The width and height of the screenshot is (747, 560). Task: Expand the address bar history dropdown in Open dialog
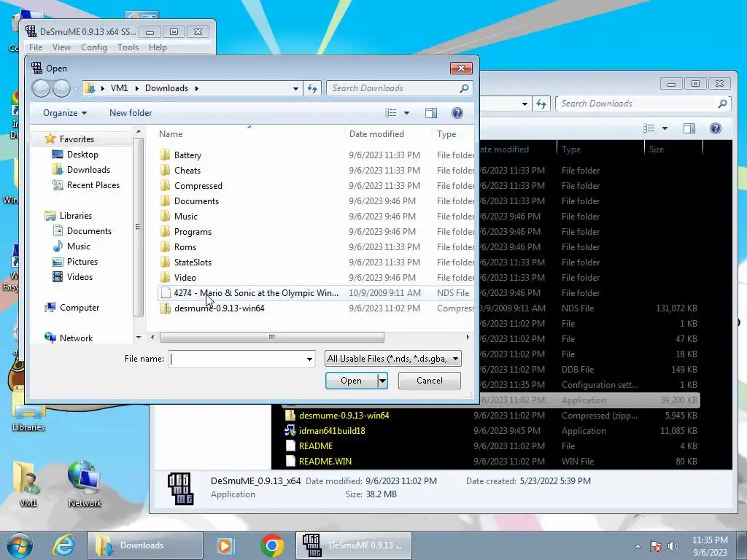(295, 88)
